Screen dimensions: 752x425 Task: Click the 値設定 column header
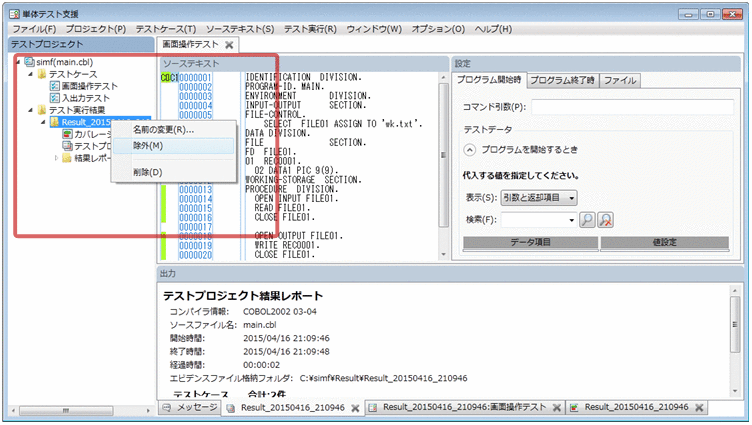click(x=665, y=243)
